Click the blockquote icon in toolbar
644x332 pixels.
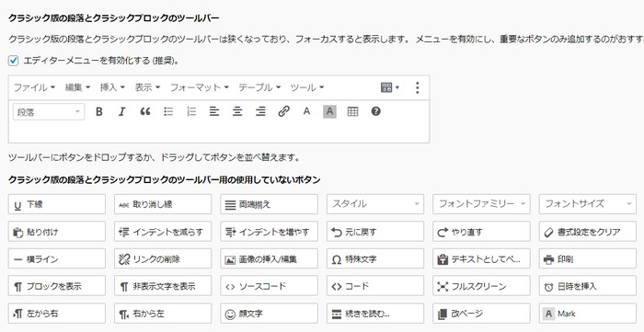145,111
